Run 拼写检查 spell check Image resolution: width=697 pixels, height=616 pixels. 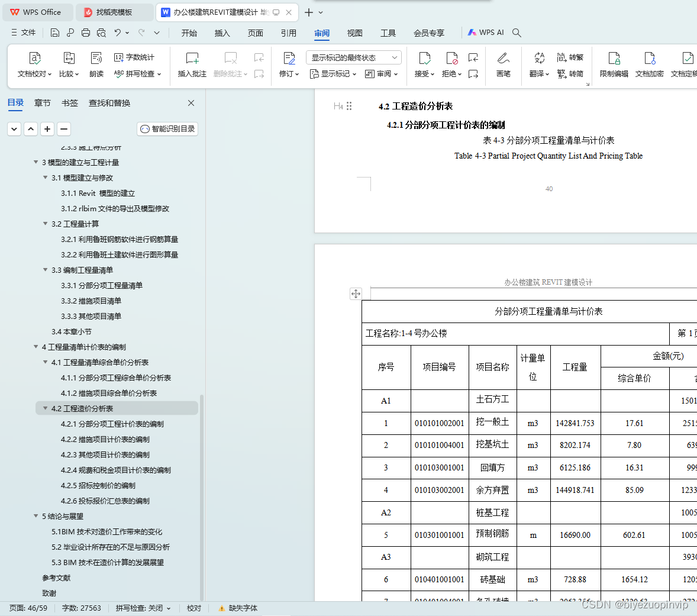(137, 74)
